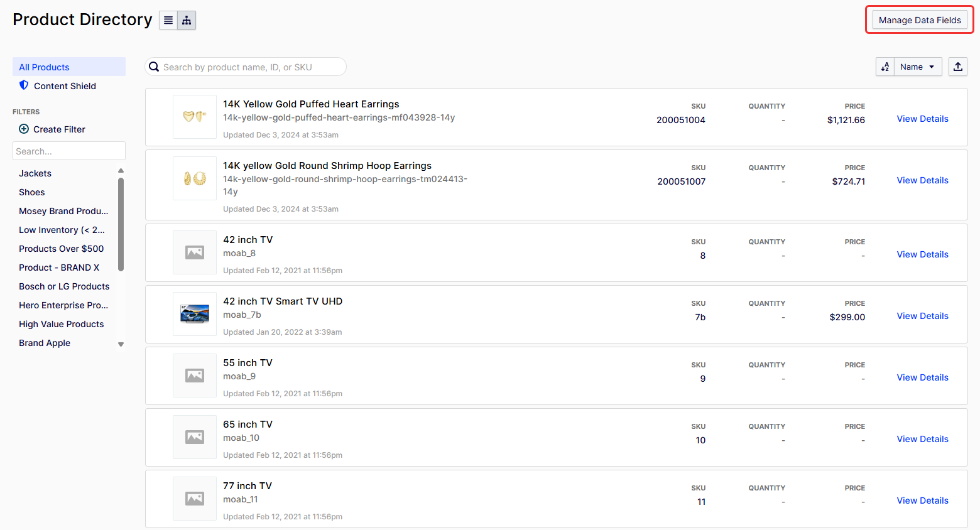The height and width of the screenshot is (530, 980).
Task: Select the Hero Enterprise Products filter
Action: pos(63,305)
